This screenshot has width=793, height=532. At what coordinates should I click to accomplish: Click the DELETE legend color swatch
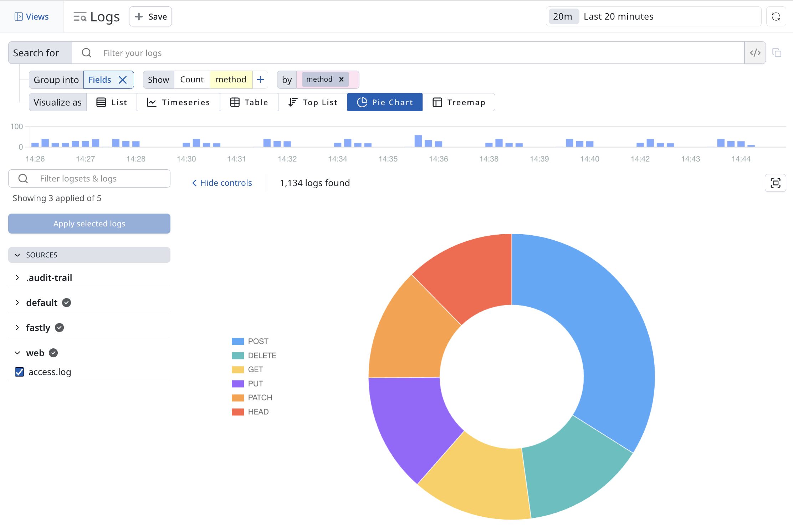[238, 355]
